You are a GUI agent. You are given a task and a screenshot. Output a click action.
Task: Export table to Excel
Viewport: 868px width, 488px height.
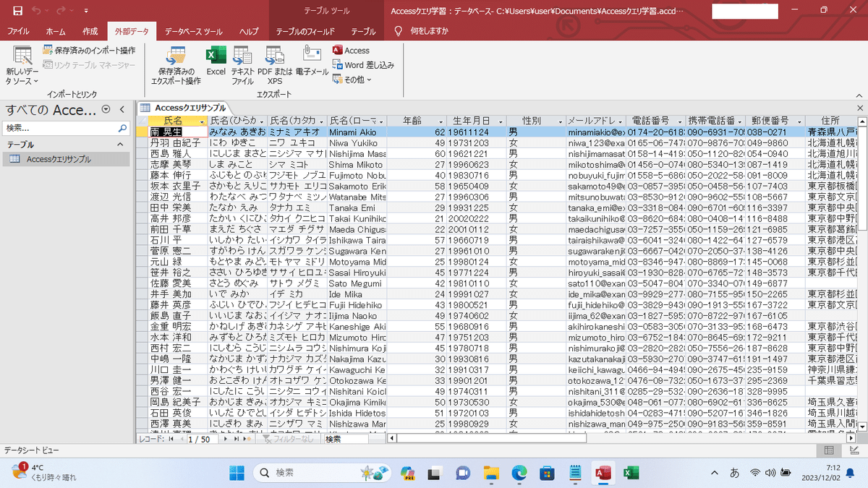(x=216, y=61)
